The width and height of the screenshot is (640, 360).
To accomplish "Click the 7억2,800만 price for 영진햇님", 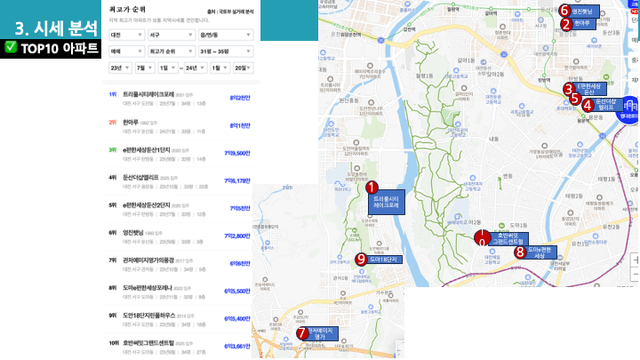I will pyautogui.click(x=237, y=236).
